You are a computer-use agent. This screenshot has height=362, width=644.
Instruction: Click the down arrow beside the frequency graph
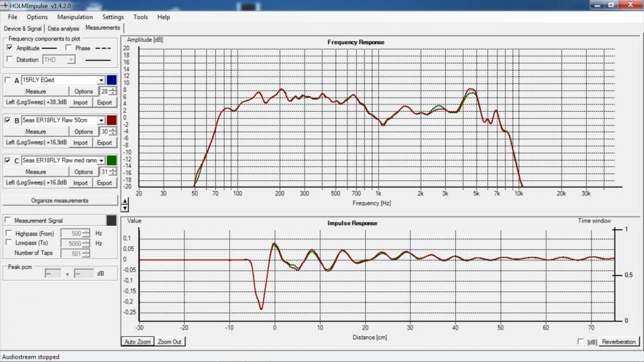click(x=125, y=208)
